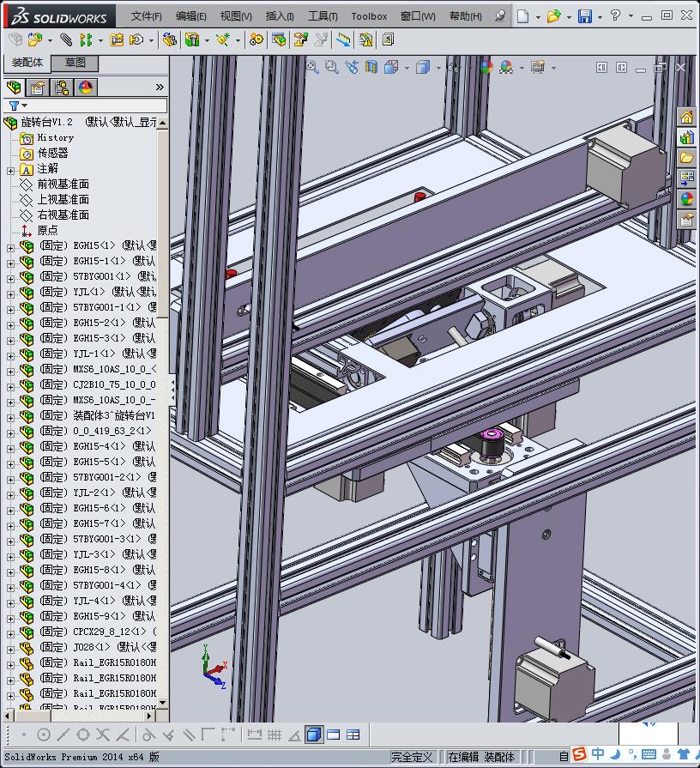Screen dimensions: 700x768
Task: Click the Mate paperclip icon
Action: pos(65,39)
